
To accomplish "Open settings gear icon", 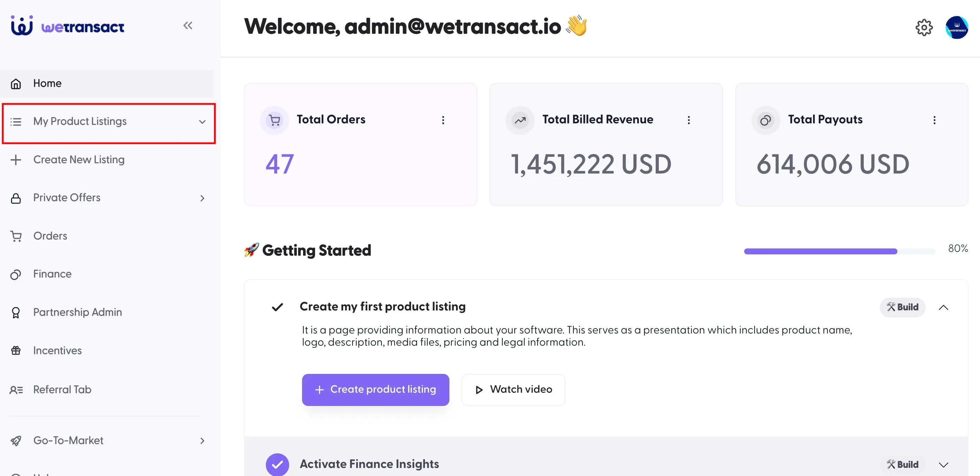I will [x=924, y=28].
